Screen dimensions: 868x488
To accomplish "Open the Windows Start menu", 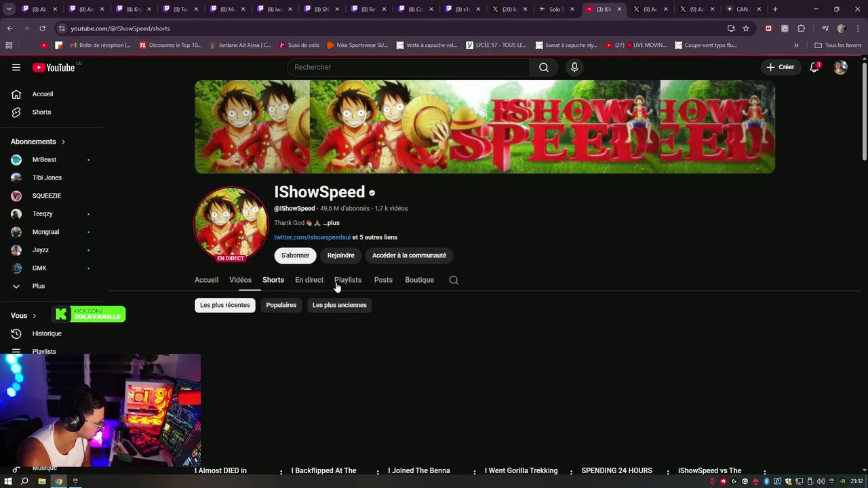I will 9,481.
